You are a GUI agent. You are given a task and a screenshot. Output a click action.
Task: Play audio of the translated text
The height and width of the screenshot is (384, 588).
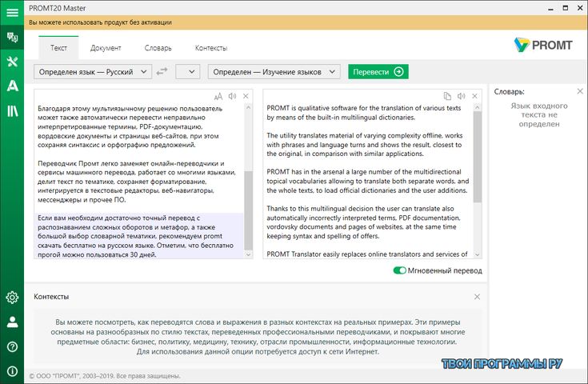tap(462, 96)
